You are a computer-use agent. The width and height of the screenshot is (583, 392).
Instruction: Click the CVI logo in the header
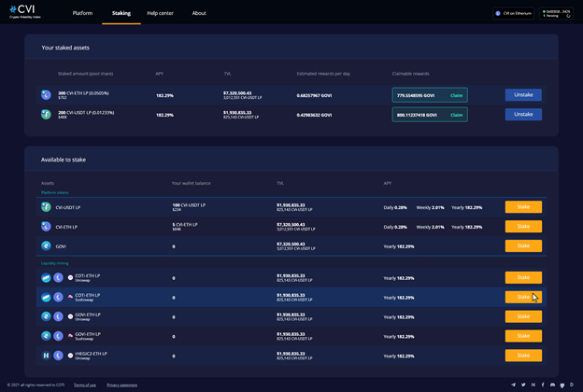pos(24,12)
